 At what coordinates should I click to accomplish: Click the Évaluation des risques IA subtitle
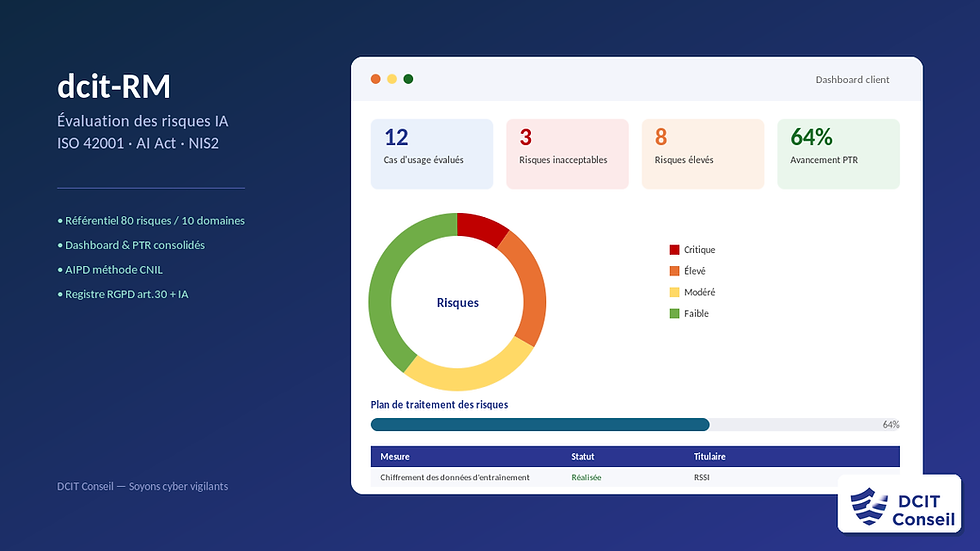tap(142, 121)
